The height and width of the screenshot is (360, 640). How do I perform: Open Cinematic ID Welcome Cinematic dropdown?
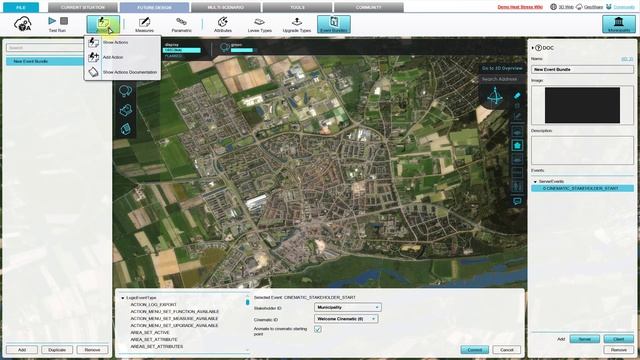click(x=346, y=319)
